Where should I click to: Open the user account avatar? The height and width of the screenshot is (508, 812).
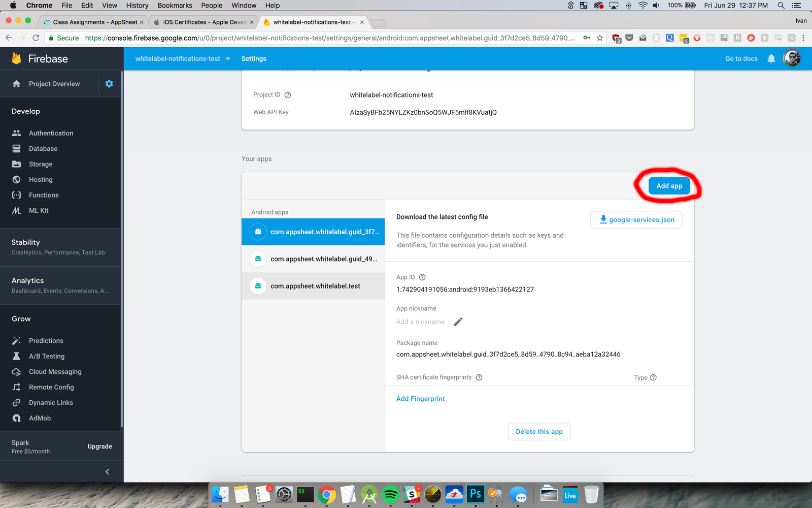coord(792,58)
